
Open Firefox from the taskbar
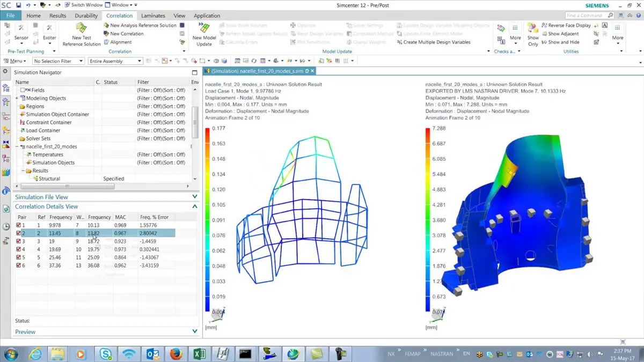[x=176, y=353]
